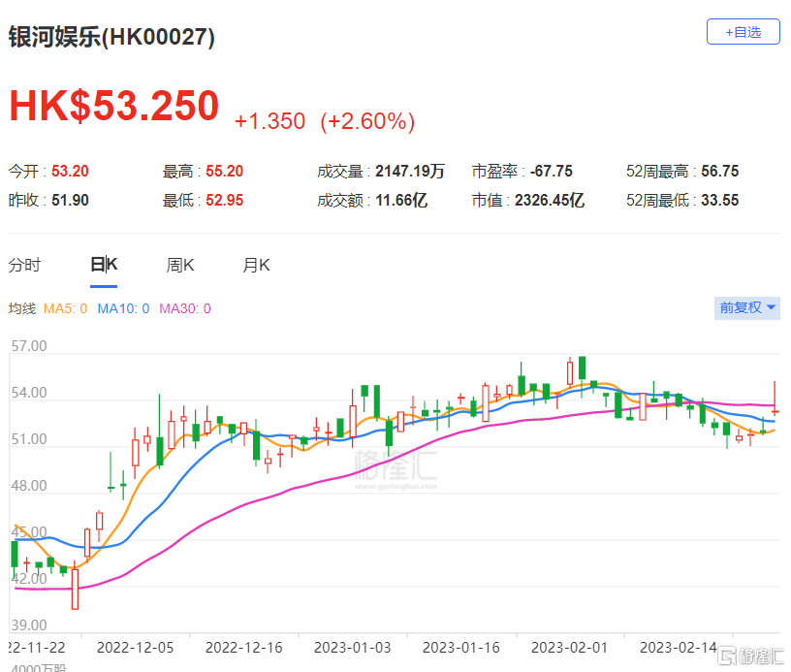Toggle the MA30 moving average label

[184, 308]
